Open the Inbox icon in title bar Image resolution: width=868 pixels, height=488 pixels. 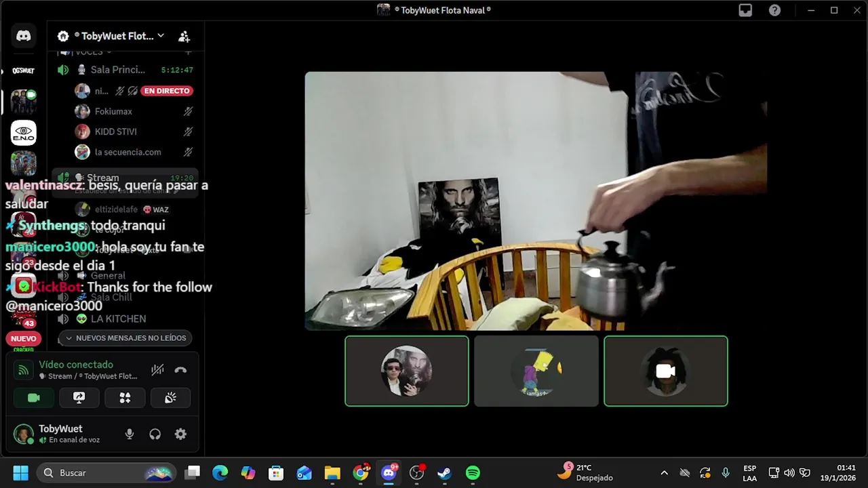(x=745, y=10)
